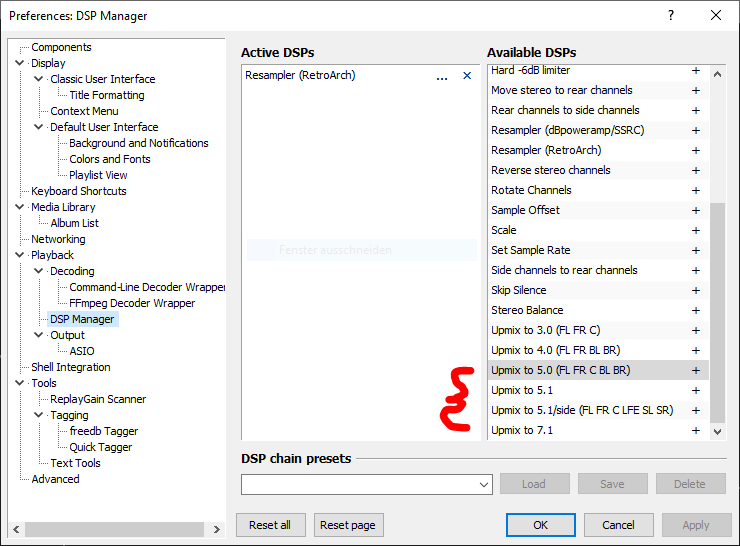Add Upmix to 7.1 via plus icon

coord(695,430)
